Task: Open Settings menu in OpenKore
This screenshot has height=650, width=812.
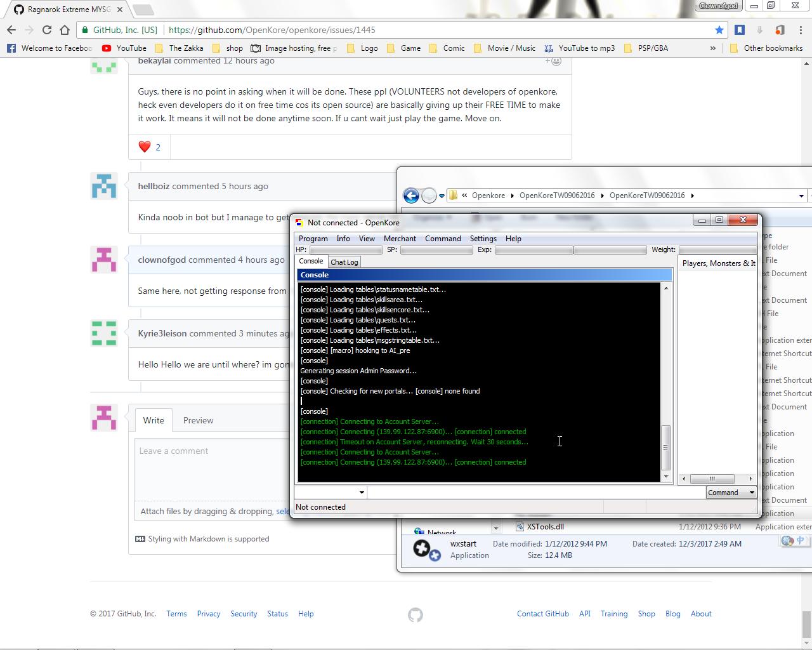Action: pyautogui.click(x=483, y=239)
